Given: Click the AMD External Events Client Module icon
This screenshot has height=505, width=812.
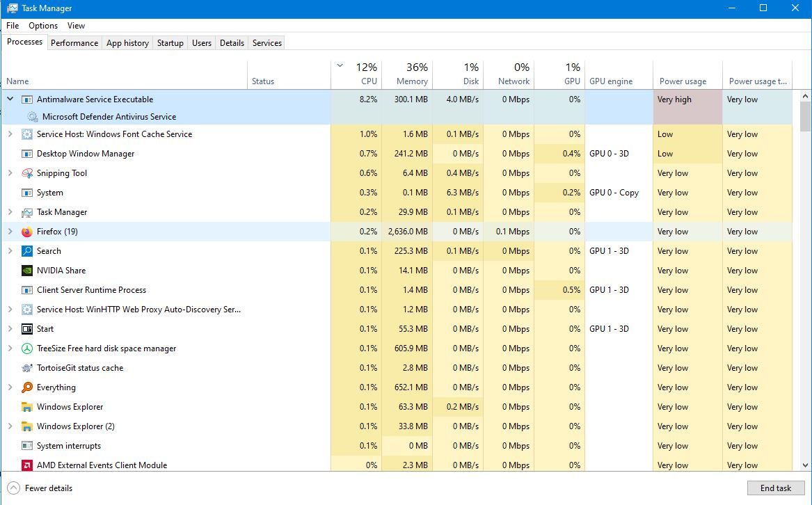Looking at the screenshot, I should click(x=27, y=465).
